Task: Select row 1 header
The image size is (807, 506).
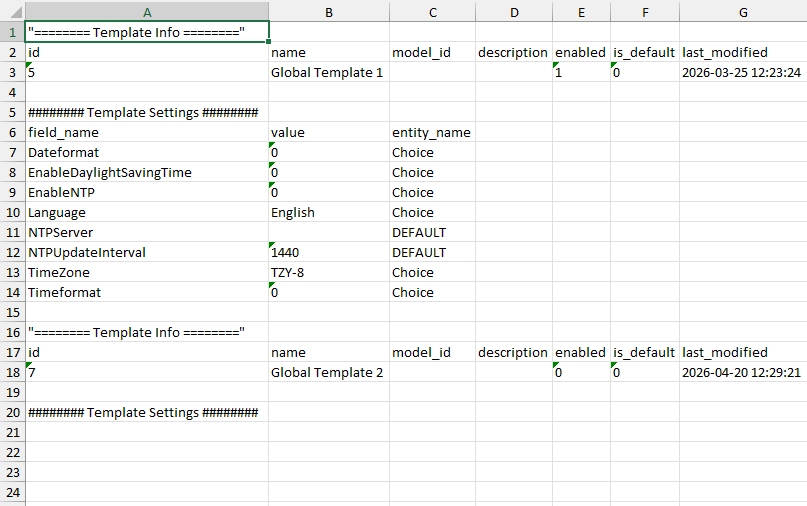Action: [x=12, y=32]
